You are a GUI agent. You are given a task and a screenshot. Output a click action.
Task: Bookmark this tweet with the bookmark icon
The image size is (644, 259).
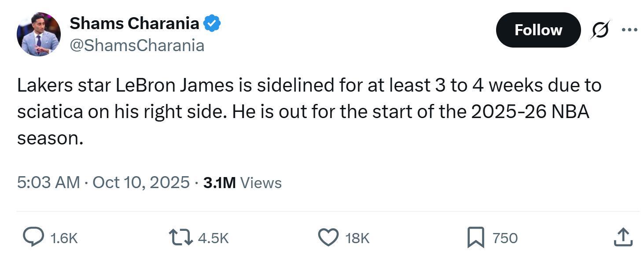tap(476, 237)
